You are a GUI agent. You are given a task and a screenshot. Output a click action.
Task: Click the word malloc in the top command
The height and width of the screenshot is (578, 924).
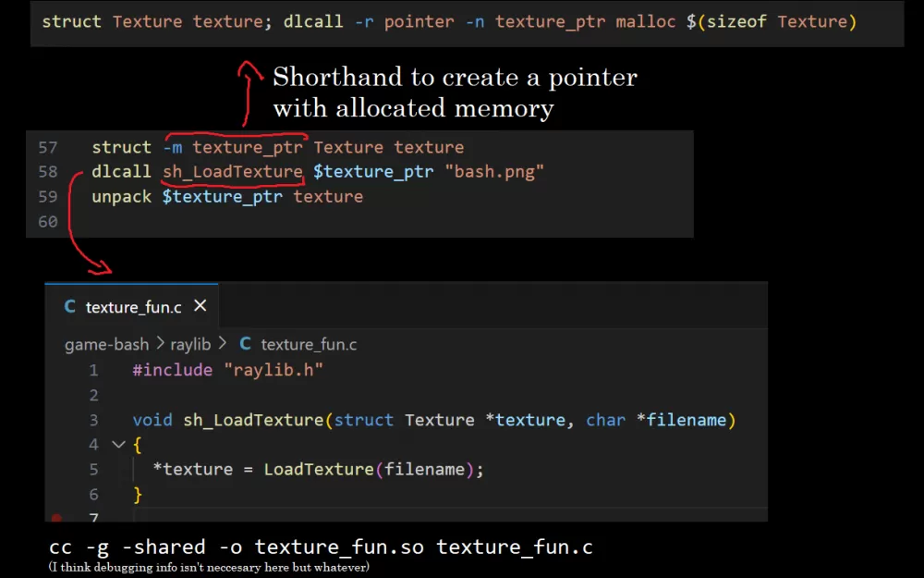645,22
